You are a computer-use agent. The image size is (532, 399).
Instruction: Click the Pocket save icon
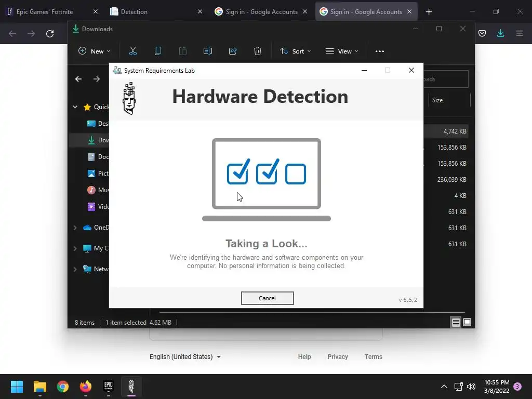pos(482,33)
